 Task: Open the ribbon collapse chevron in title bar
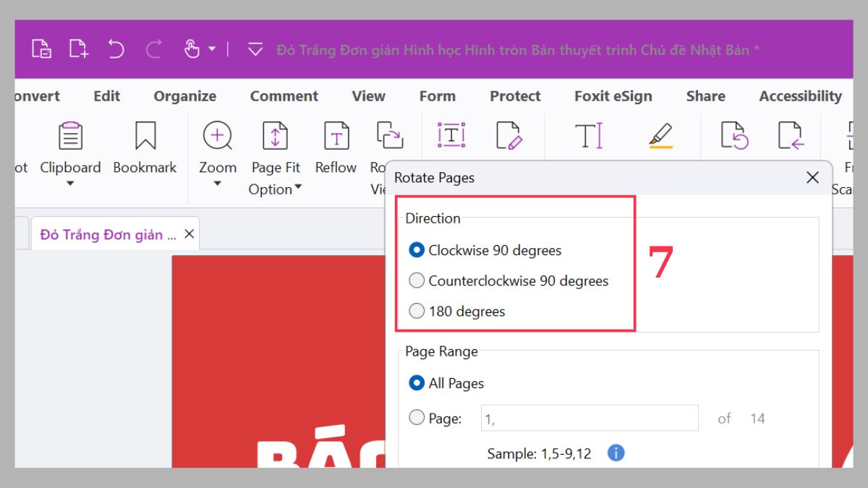click(x=255, y=48)
